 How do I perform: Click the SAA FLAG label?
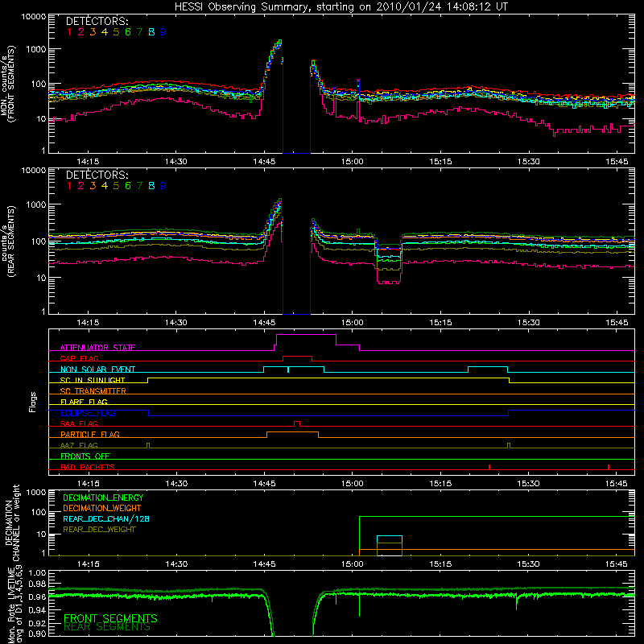click(79, 423)
